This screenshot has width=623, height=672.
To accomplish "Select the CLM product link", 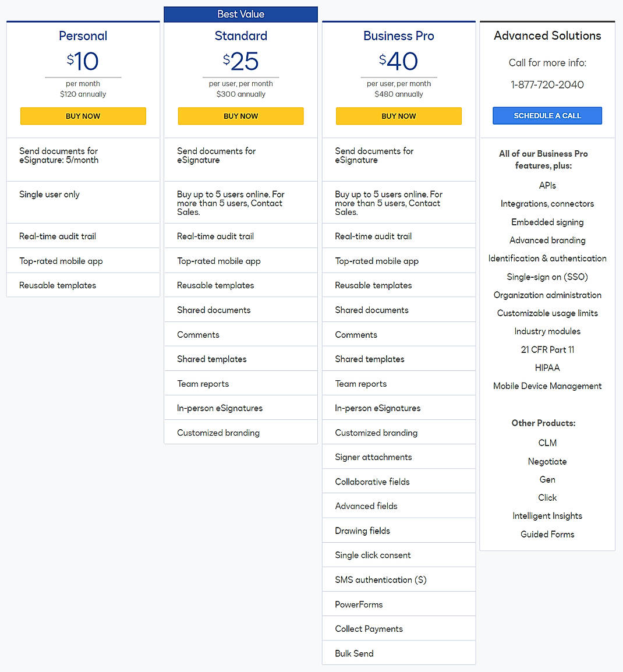I will pyautogui.click(x=547, y=443).
